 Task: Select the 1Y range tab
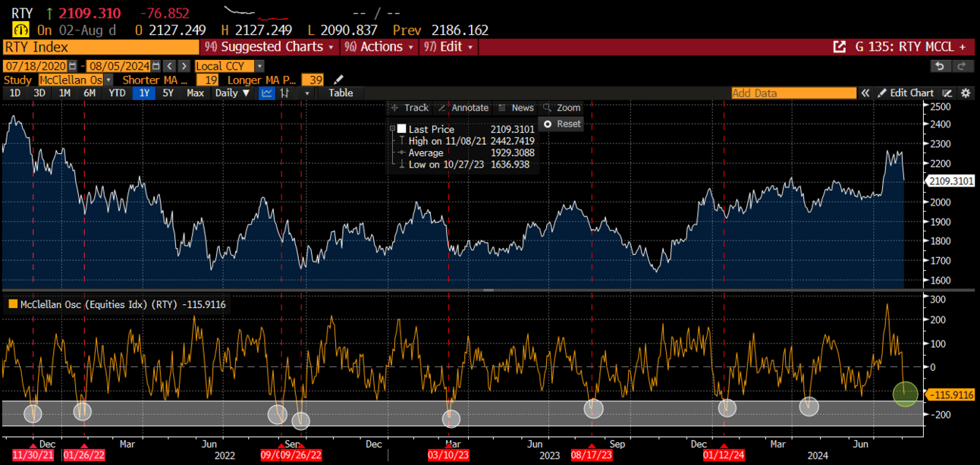coord(143,93)
